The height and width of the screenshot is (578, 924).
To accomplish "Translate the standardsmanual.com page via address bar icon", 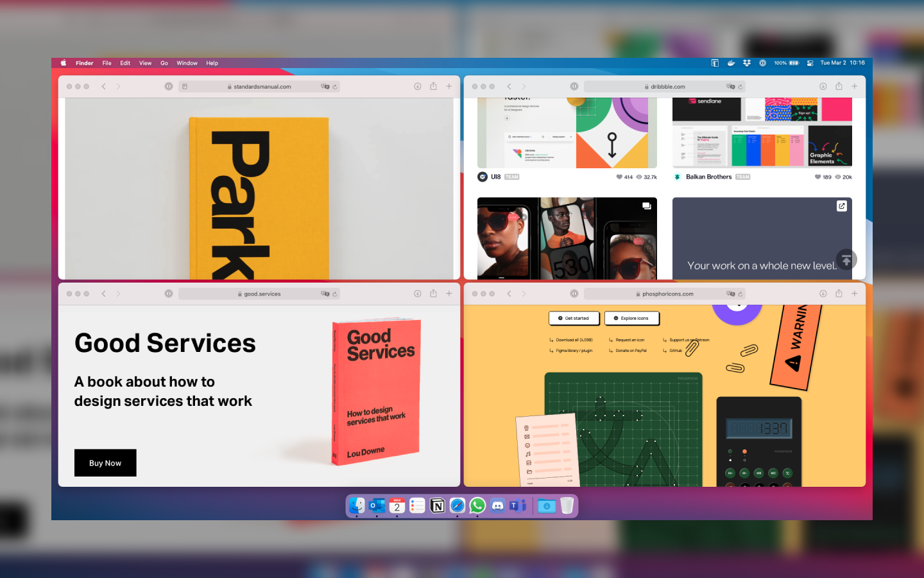I will [325, 86].
